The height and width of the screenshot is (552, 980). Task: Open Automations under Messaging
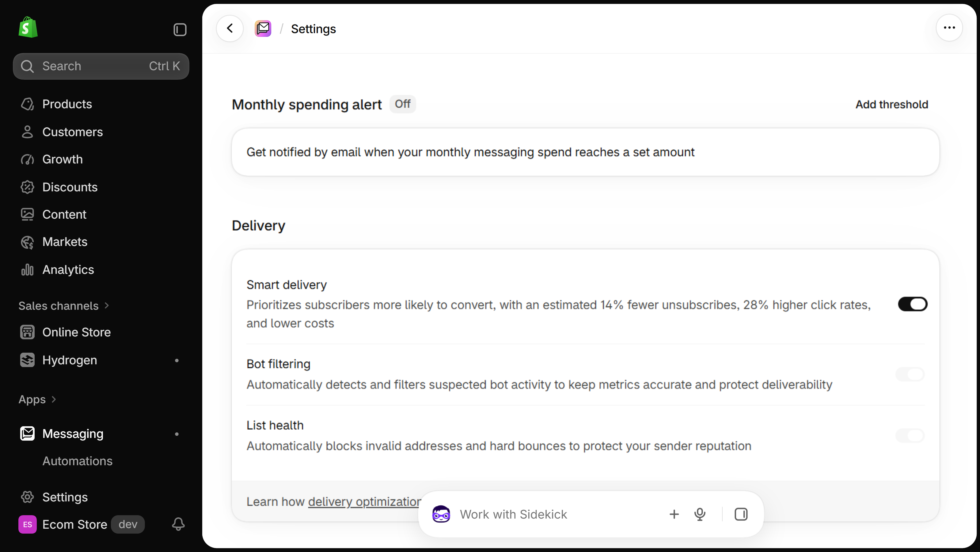click(x=77, y=461)
